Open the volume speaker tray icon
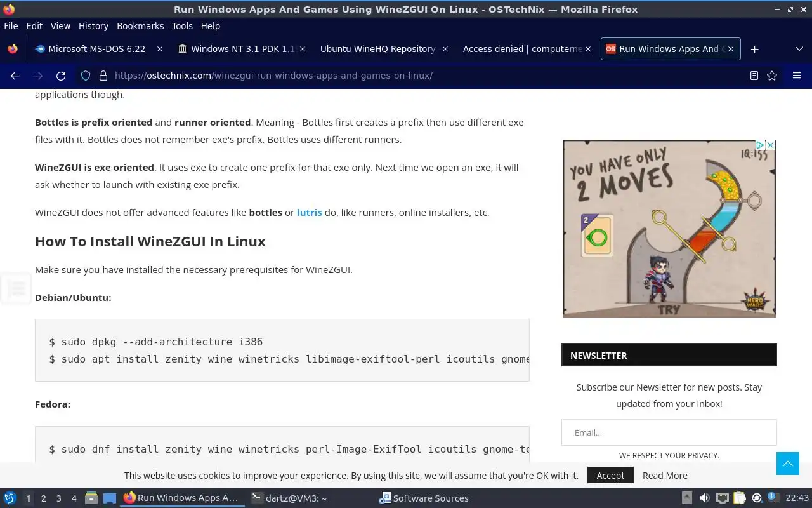This screenshot has height=508, width=812. click(704, 498)
